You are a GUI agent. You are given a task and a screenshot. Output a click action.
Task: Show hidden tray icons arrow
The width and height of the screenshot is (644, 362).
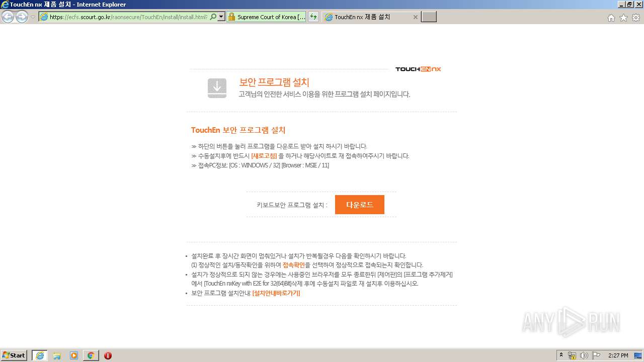coord(561,355)
